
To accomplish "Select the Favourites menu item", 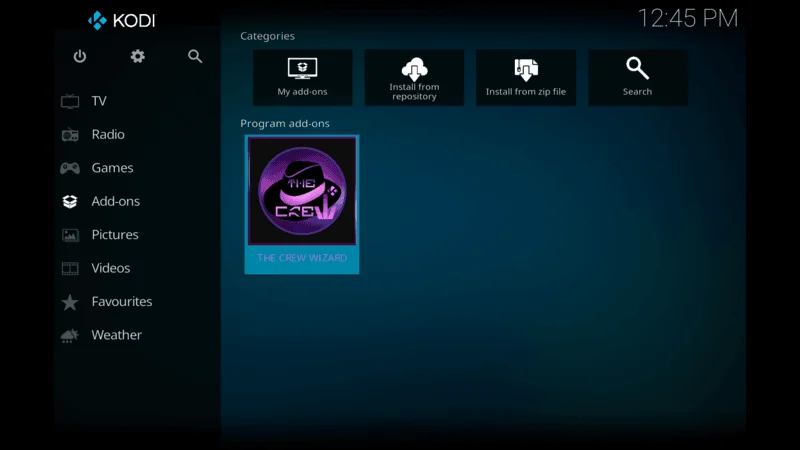I will [x=122, y=302].
